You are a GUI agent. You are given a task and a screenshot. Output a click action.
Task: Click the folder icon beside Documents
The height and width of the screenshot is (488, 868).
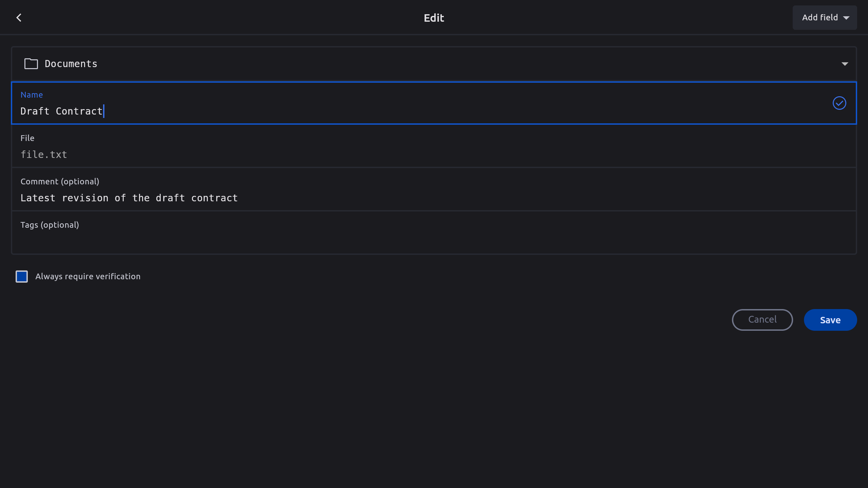[31, 64]
